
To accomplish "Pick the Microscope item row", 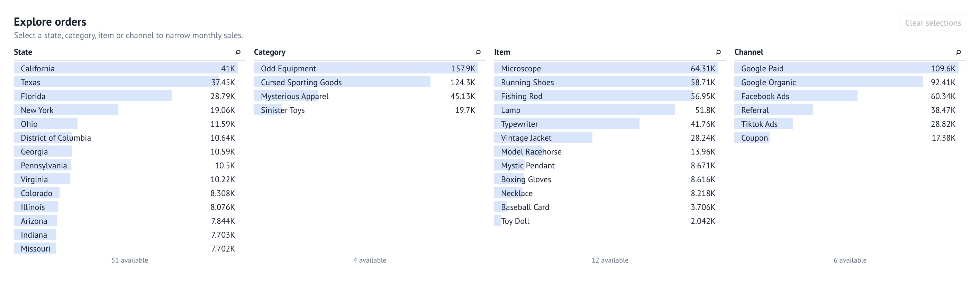I will coord(606,69).
